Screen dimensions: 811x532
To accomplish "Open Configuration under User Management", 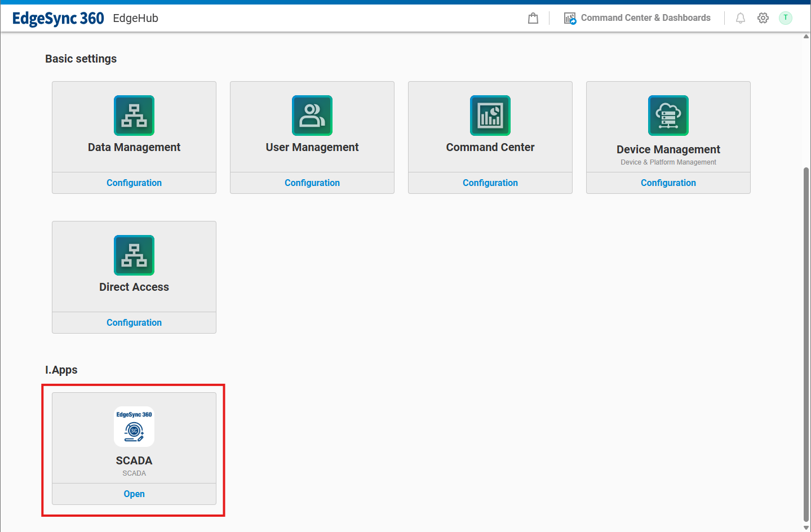I will (x=312, y=183).
